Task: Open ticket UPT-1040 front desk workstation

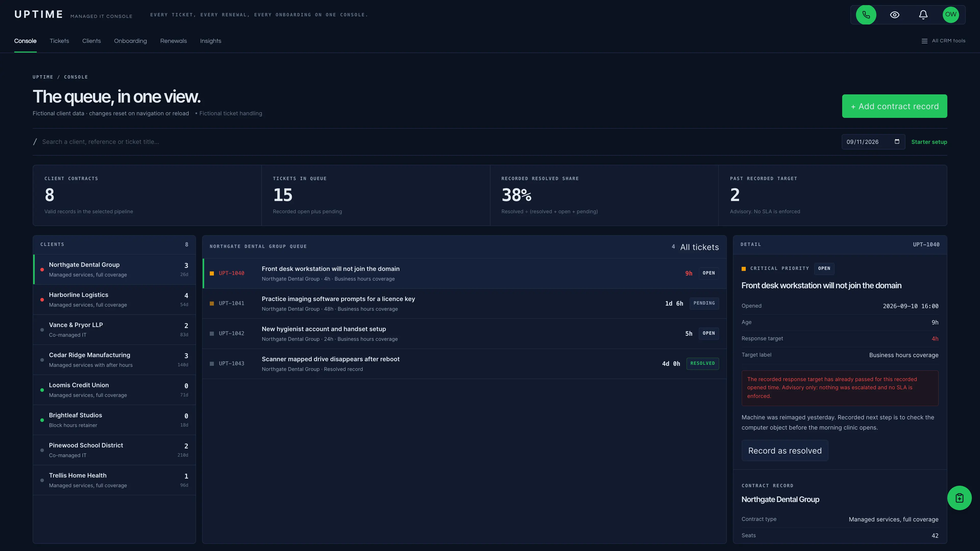Action: [464, 273]
